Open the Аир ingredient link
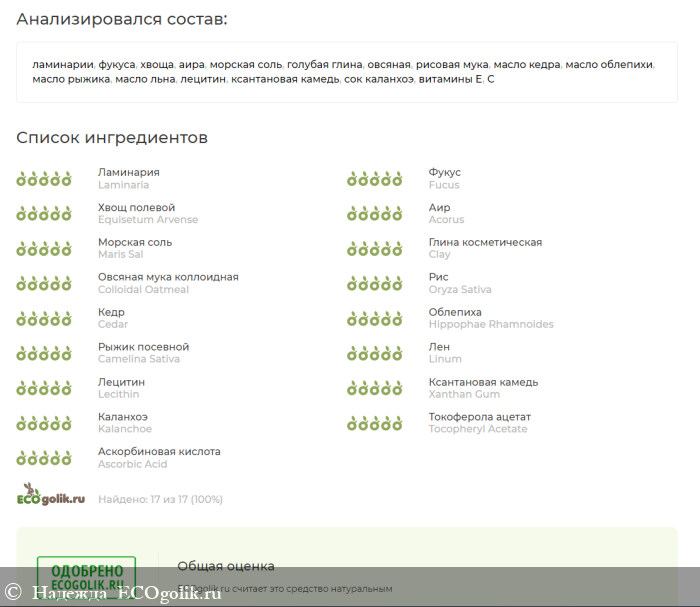The width and height of the screenshot is (700, 607). click(439, 207)
